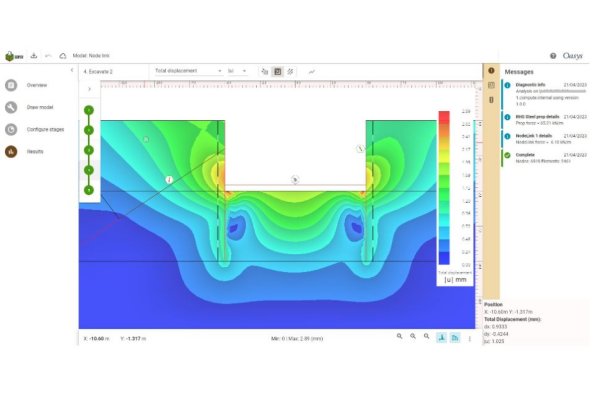Click the 4. Excavate 2 stage title
The width and height of the screenshot is (600, 400).
pos(98,72)
